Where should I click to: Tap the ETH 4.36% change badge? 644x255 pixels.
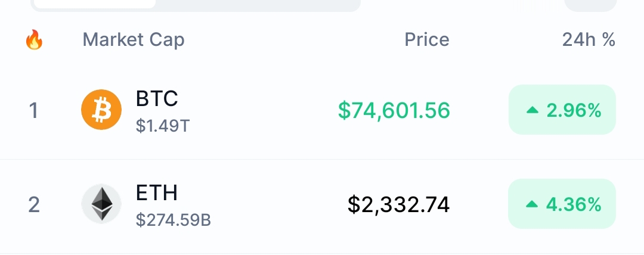pyautogui.click(x=562, y=204)
